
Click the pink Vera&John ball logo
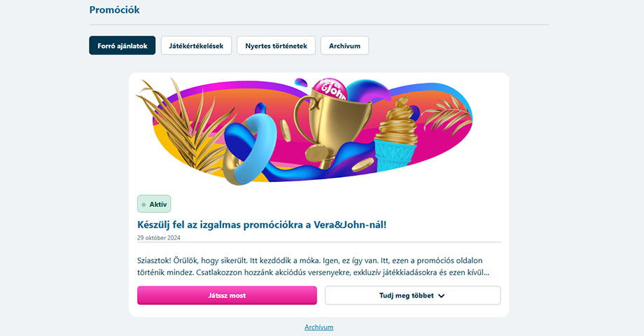pyautogui.click(x=329, y=89)
